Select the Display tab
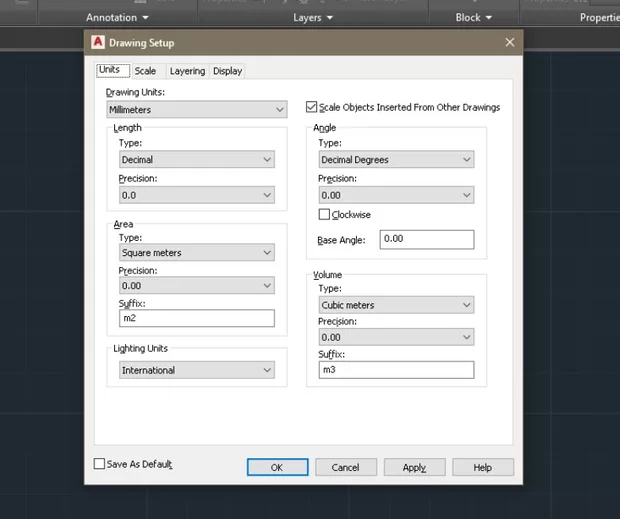 pyautogui.click(x=228, y=71)
